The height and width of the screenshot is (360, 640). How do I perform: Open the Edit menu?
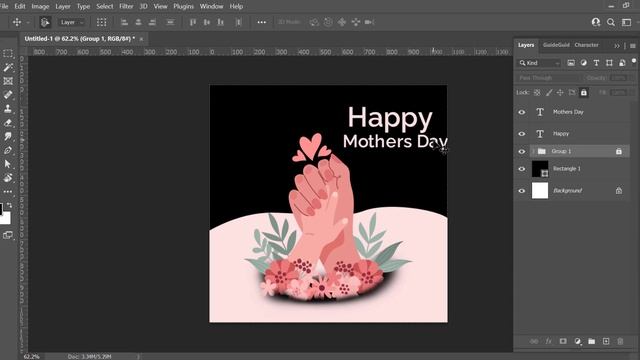(20, 6)
